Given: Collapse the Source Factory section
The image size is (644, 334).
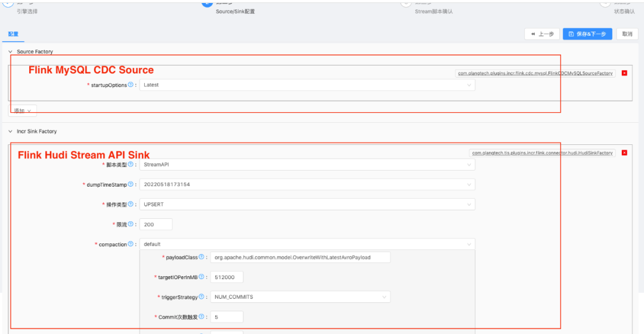Looking at the screenshot, I should click(11, 52).
